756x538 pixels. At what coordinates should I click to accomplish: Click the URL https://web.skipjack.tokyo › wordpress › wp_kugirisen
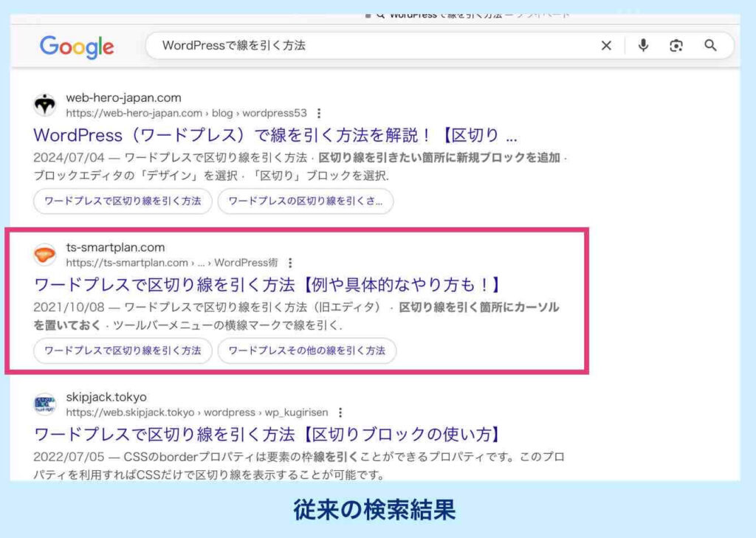(196, 413)
